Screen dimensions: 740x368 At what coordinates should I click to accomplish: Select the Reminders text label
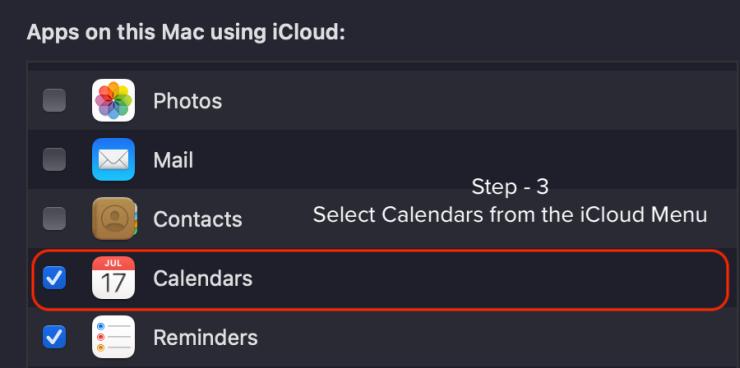[x=205, y=338]
